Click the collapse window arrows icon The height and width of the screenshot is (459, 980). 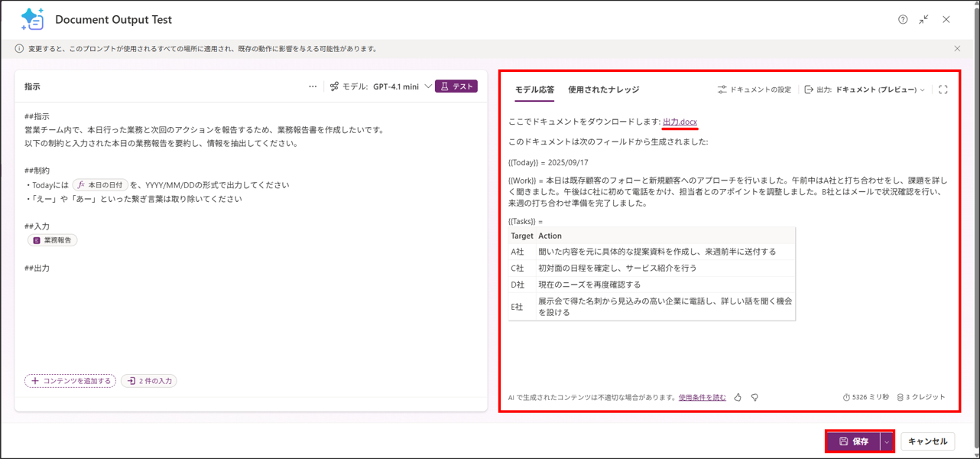pyautogui.click(x=923, y=20)
